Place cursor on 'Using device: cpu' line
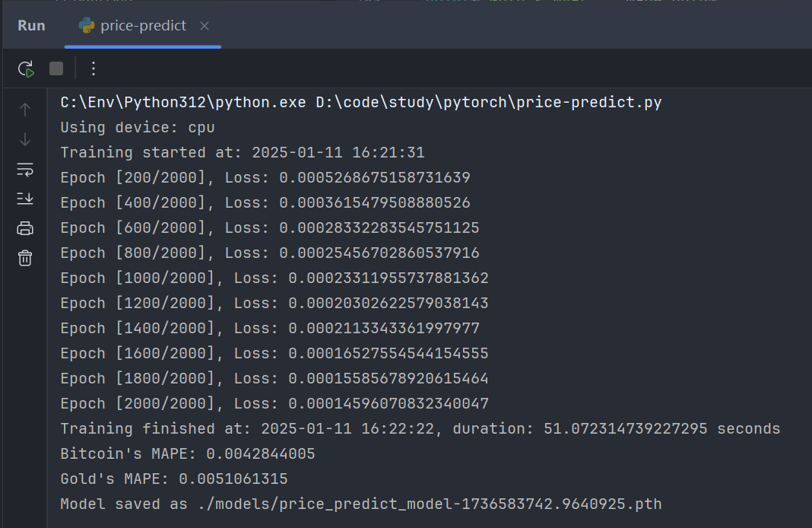This screenshot has width=812, height=528. [138, 128]
